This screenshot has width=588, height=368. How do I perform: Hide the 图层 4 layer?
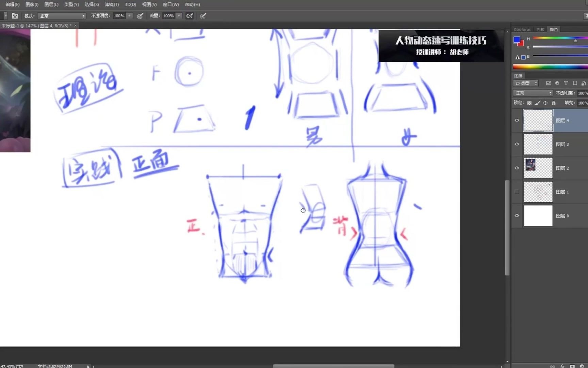517,120
